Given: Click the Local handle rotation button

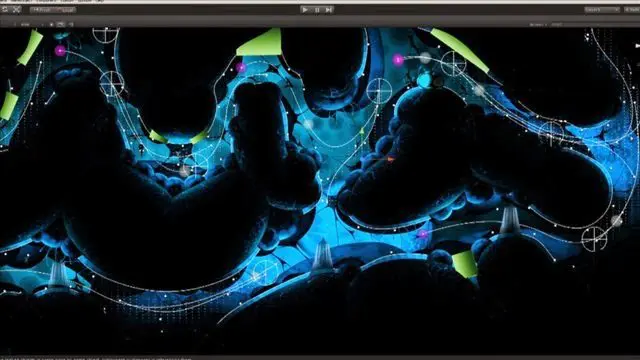Looking at the screenshot, I should tap(64, 9).
